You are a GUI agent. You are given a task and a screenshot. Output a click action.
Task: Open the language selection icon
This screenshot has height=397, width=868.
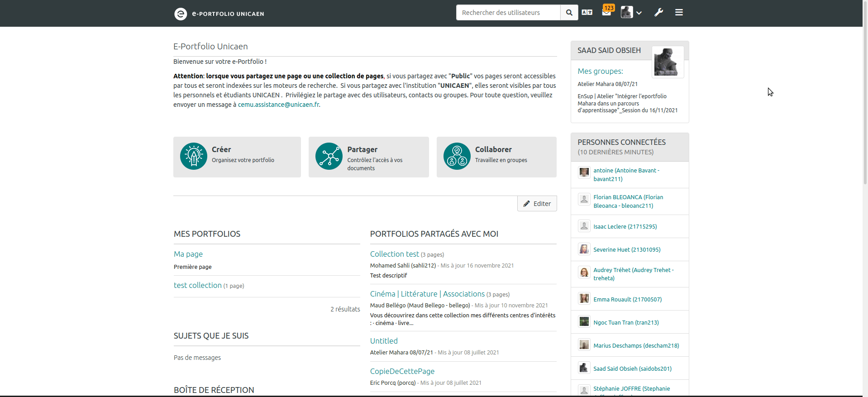pos(587,13)
